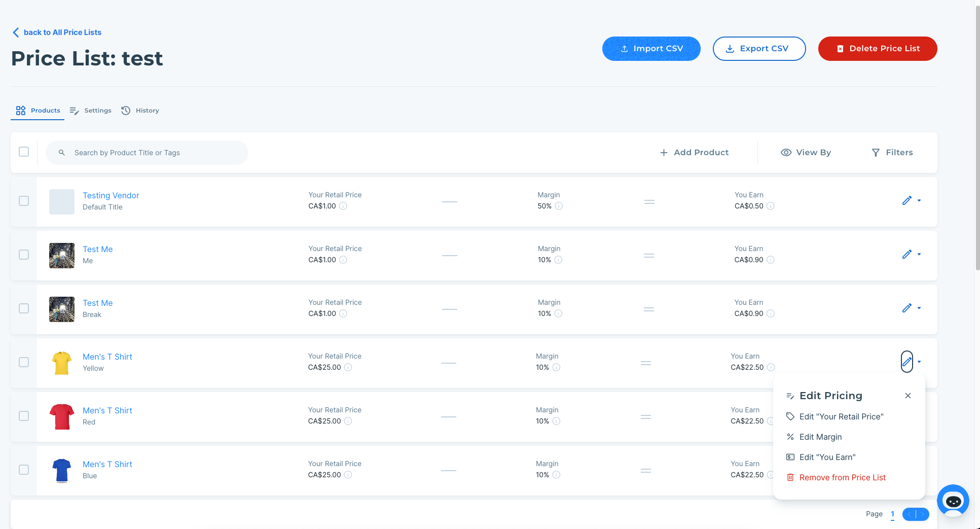Open the chat bot assistant icon
The width and height of the screenshot is (980, 529).
953,501
